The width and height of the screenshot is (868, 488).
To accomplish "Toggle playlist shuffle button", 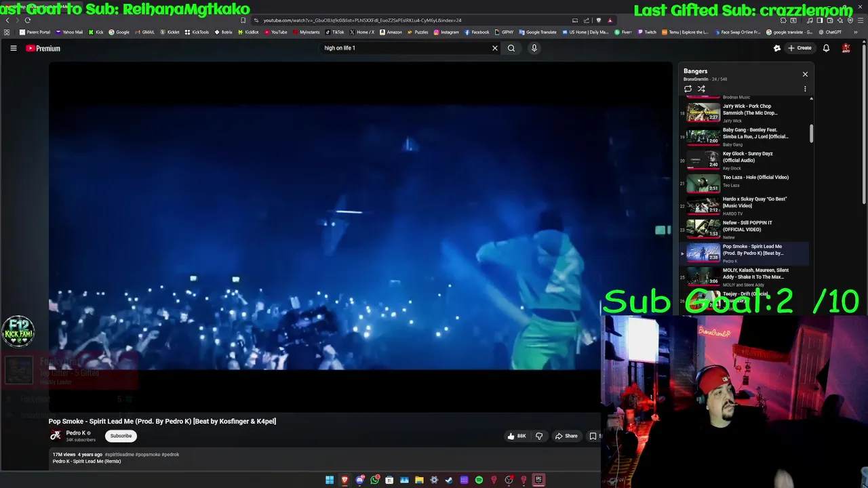I will point(701,89).
